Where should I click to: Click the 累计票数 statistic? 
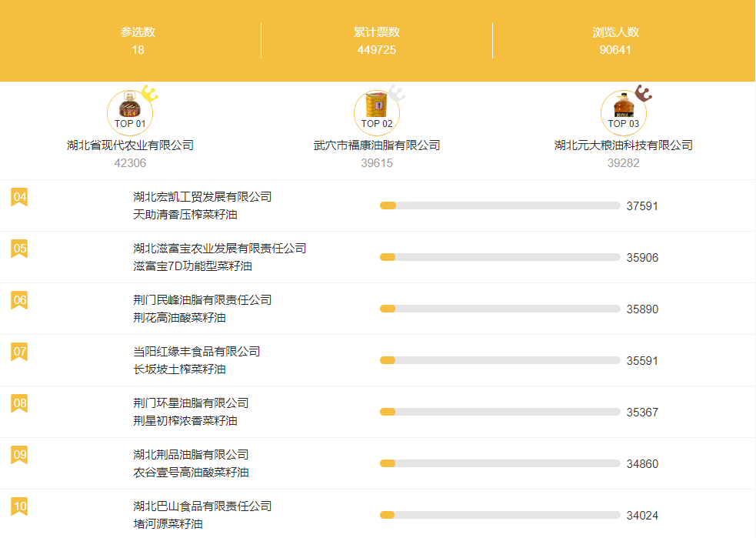(377, 32)
